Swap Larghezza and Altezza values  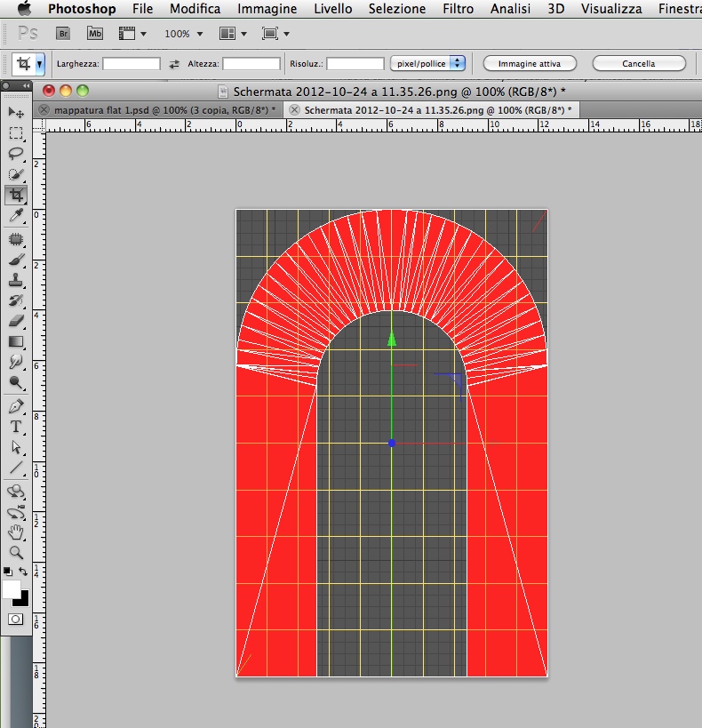[x=174, y=64]
